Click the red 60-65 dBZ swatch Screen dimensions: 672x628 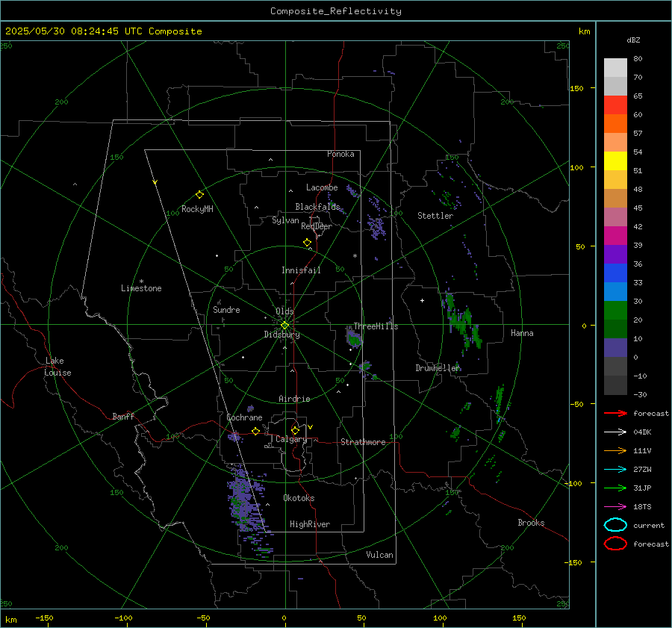[x=615, y=105]
